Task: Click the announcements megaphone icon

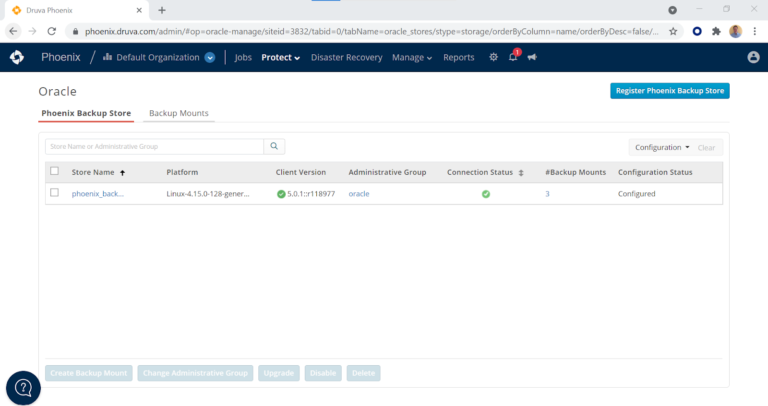Action: click(532, 57)
